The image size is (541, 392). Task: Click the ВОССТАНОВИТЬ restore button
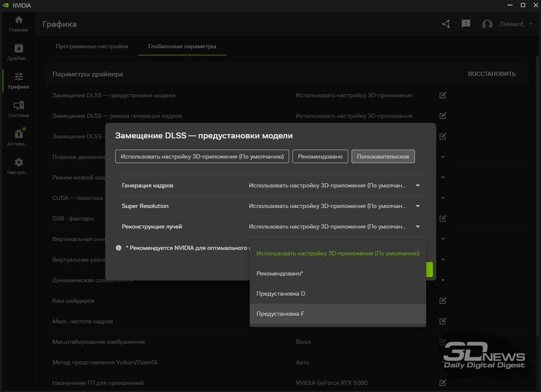coord(492,74)
